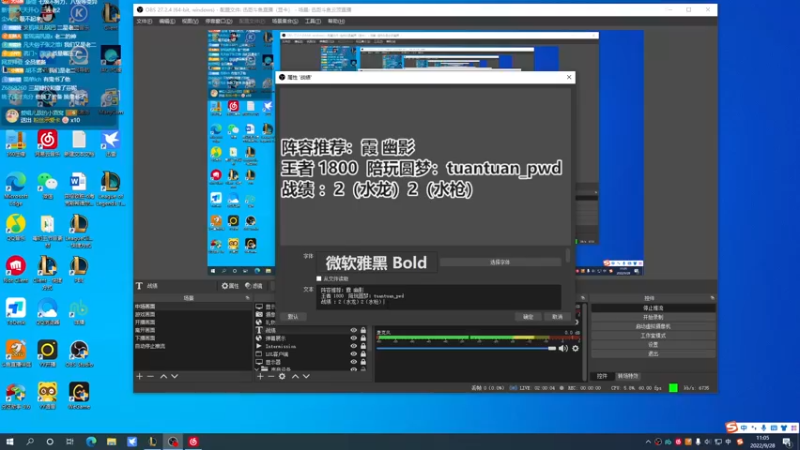This screenshot has height=450, width=800.
Task: Open 滤镜 filters button on source toolbar
Action: pyautogui.click(x=254, y=286)
